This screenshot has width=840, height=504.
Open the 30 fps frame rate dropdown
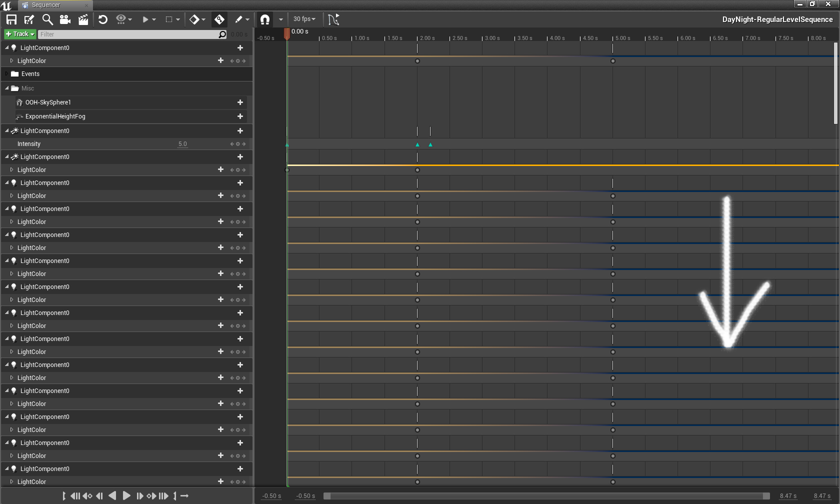(304, 19)
